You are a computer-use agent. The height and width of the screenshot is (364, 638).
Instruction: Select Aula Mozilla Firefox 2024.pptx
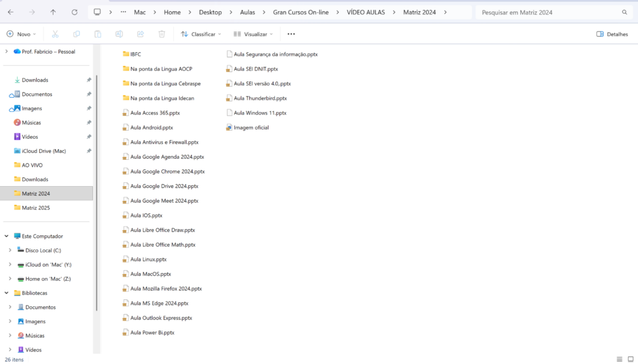(163, 289)
